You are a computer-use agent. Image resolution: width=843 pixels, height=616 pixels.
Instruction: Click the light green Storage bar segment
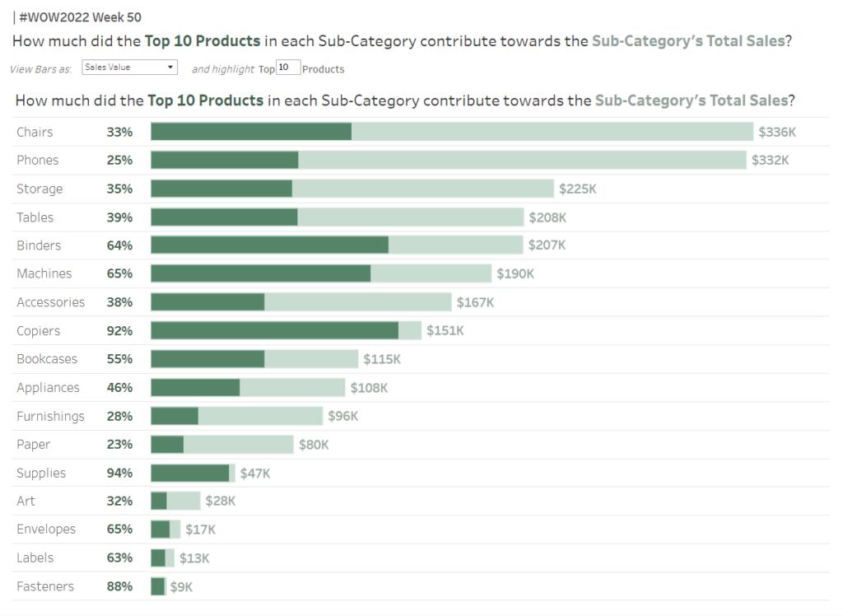[x=422, y=189]
